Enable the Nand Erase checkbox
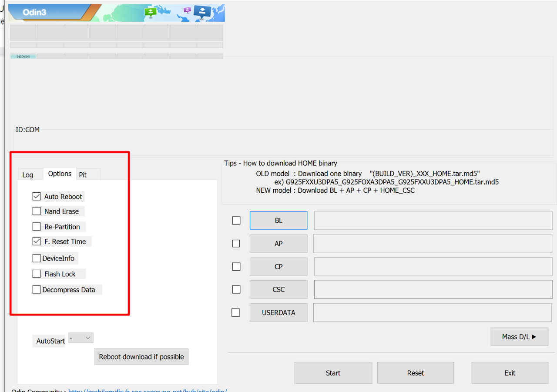This screenshot has width=557, height=392. click(37, 211)
